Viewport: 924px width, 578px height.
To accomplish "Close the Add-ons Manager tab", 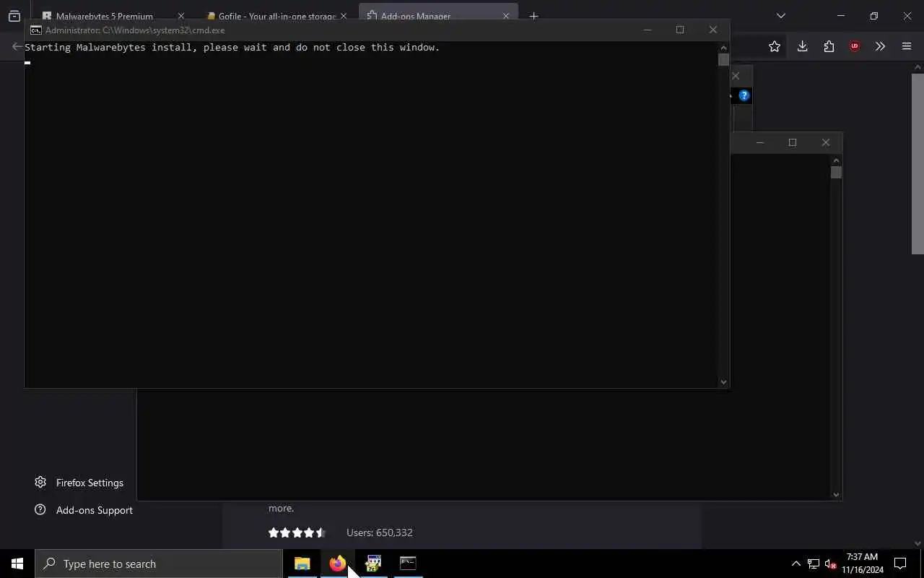I will click(506, 16).
